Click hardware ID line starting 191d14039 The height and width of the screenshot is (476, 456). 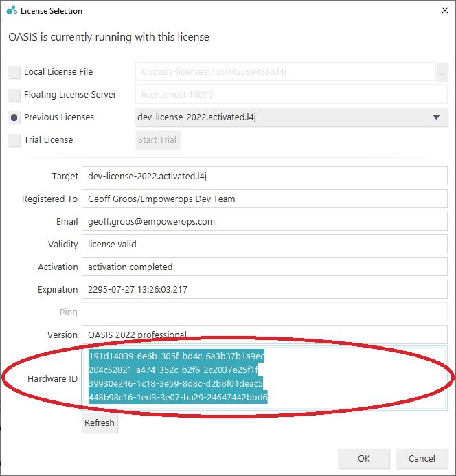pos(176,356)
